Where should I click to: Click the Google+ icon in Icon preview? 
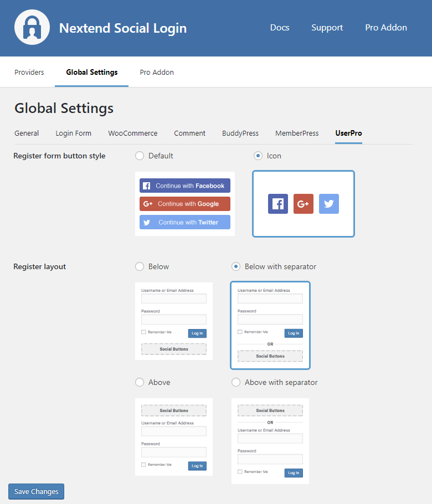click(x=304, y=204)
